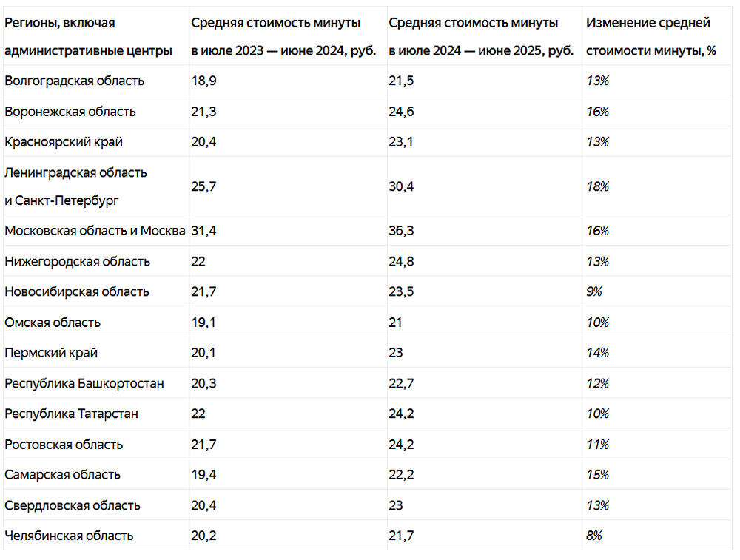
Task: Click the 'Регионы, включая административные центры' header
Action: pos(88,37)
